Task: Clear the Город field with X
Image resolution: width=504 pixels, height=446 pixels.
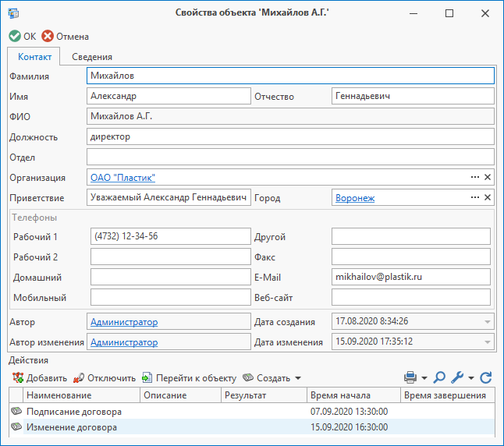Action: coord(488,197)
